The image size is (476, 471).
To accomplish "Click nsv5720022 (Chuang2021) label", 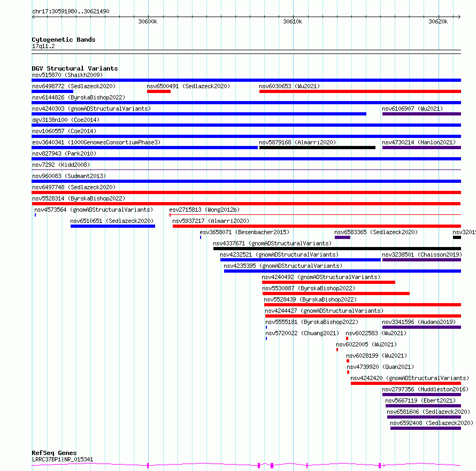I will (x=302, y=333).
